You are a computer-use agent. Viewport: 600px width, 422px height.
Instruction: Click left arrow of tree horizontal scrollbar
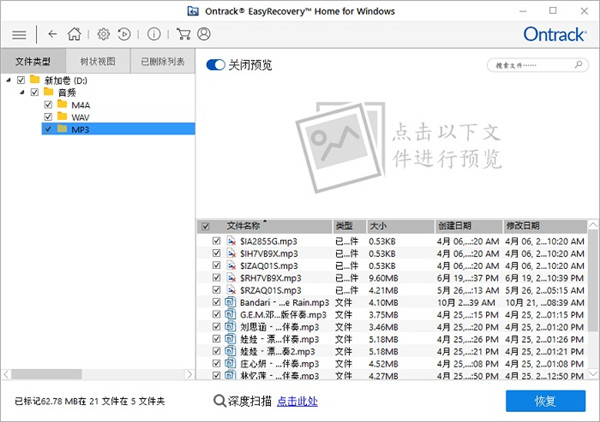point(6,374)
